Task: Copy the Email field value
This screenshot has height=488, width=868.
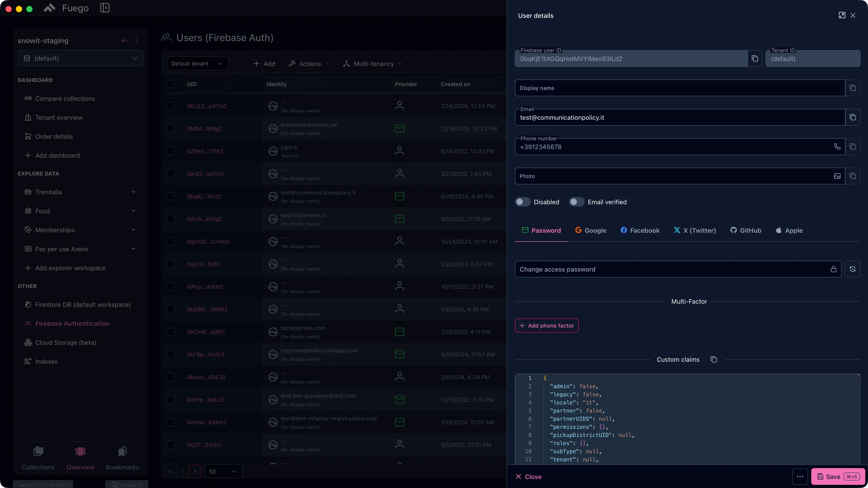Action: 852,117
